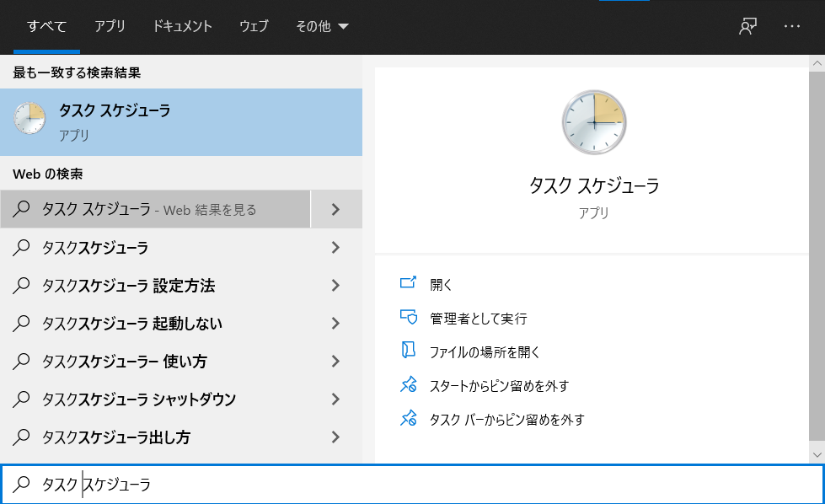Choose ファイルの場所を開く
The image size is (825, 504).
click(485, 352)
